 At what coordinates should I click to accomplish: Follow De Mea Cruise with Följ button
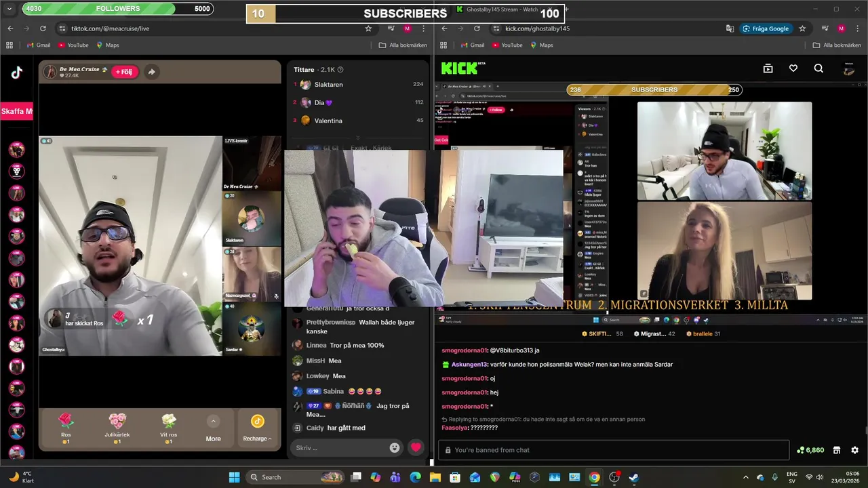pos(125,72)
